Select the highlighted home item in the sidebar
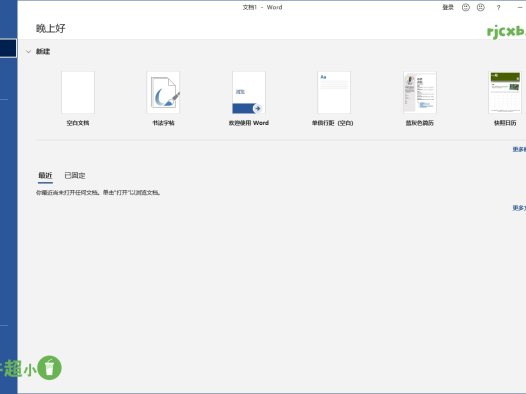 click(8, 48)
